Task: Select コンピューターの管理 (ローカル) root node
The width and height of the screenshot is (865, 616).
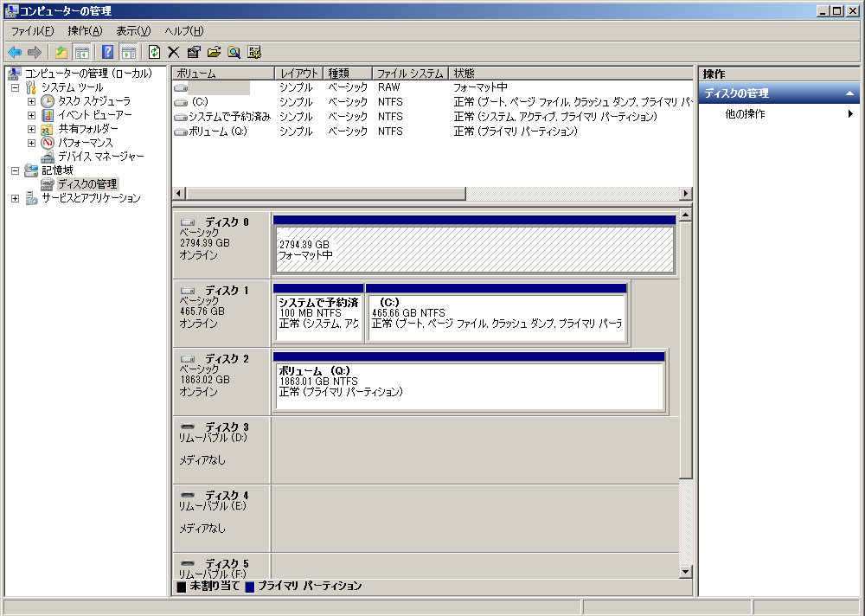Action: coord(88,74)
